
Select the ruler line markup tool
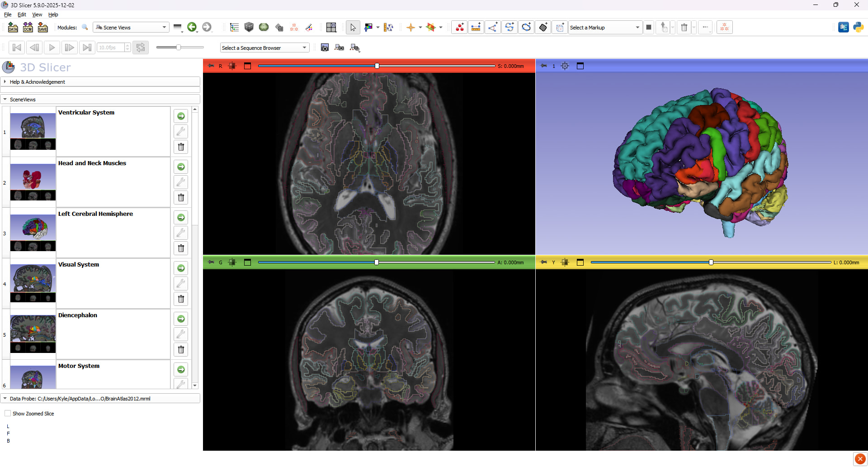coord(476,28)
